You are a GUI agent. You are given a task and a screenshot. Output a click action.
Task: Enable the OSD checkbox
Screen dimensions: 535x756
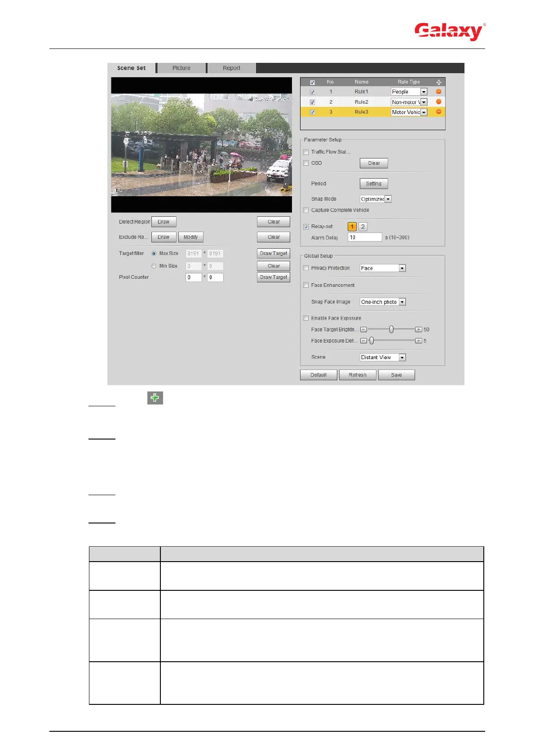[x=306, y=163]
